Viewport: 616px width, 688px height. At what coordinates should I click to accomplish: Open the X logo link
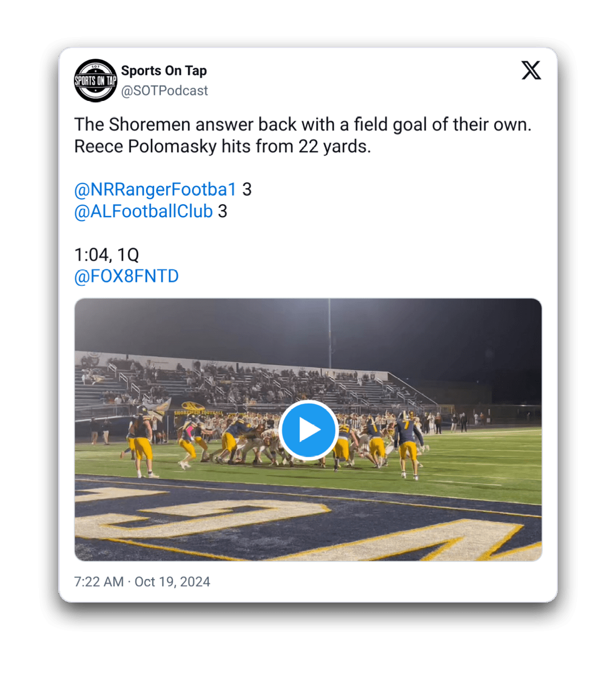point(531,71)
